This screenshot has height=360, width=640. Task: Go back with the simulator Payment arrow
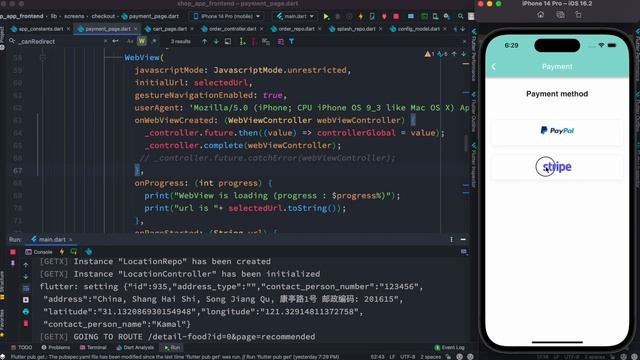[x=493, y=67]
